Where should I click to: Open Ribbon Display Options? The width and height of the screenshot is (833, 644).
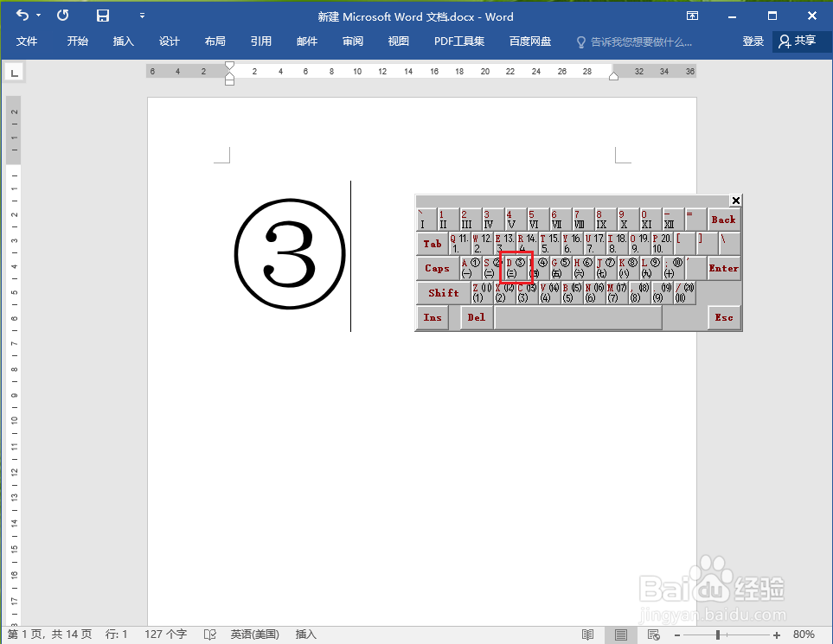click(692, 16)
